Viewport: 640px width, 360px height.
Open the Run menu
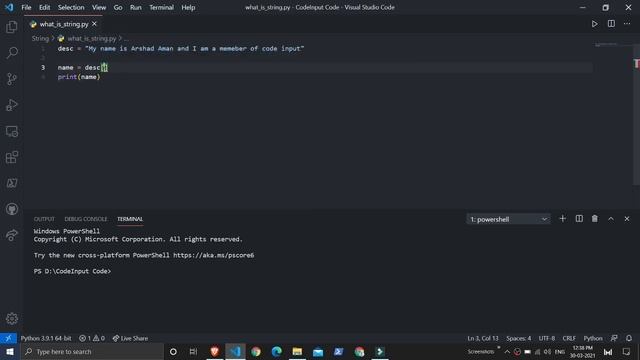[136, 7]
